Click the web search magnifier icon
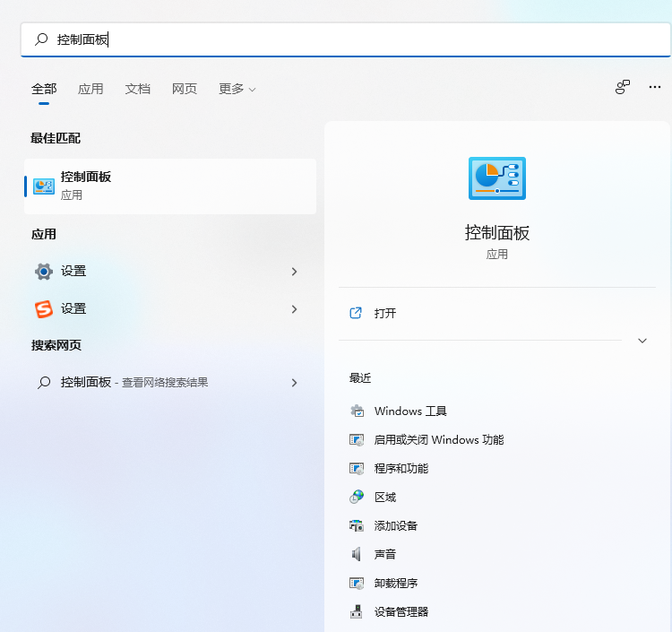The width and height of the screenshot is (672, 632). (x=44, y=383)
